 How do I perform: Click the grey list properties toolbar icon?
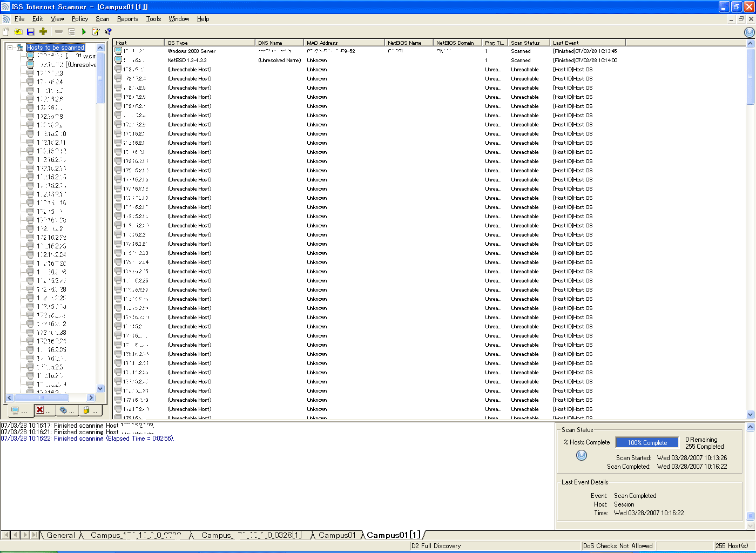(x=71, y=32)
